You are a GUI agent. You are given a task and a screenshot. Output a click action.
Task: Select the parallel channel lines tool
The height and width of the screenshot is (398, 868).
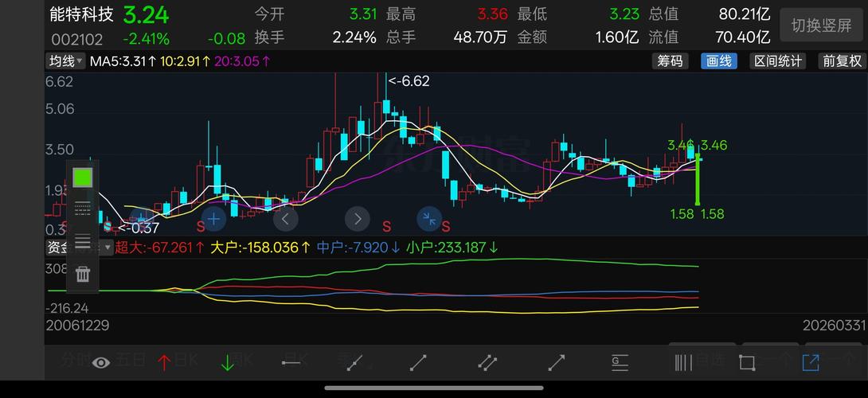click(487, 362)
